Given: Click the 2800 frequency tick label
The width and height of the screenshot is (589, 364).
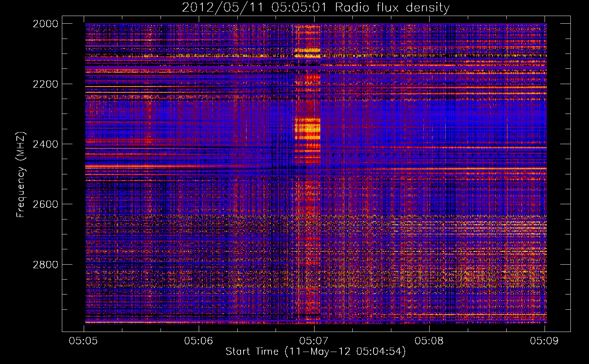Looking at the screenshot, I should (x=46, y=265).
